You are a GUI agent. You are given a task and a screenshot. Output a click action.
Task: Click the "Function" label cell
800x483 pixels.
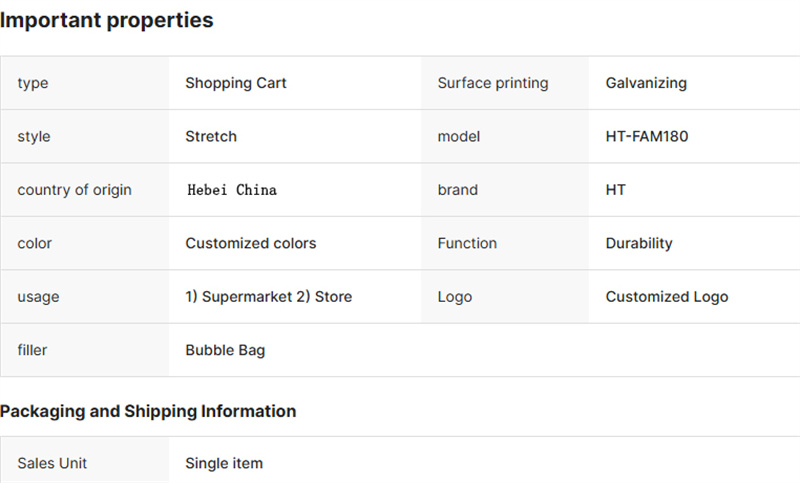505,243
